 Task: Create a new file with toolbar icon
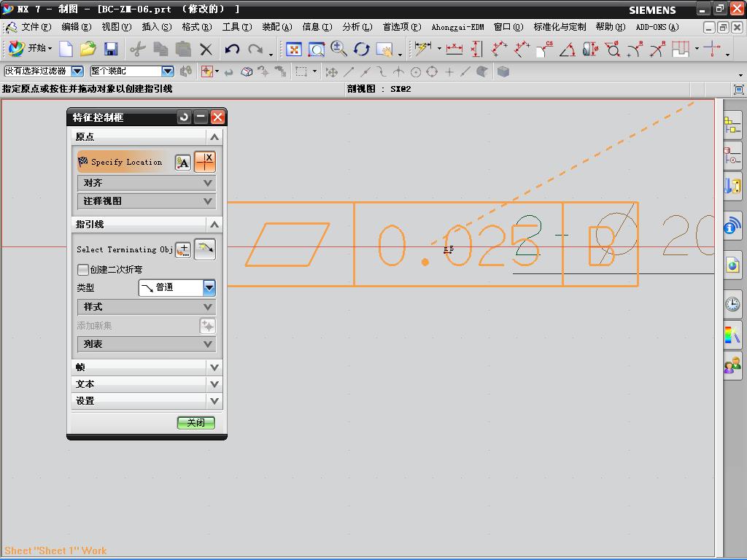pos(66,49)
